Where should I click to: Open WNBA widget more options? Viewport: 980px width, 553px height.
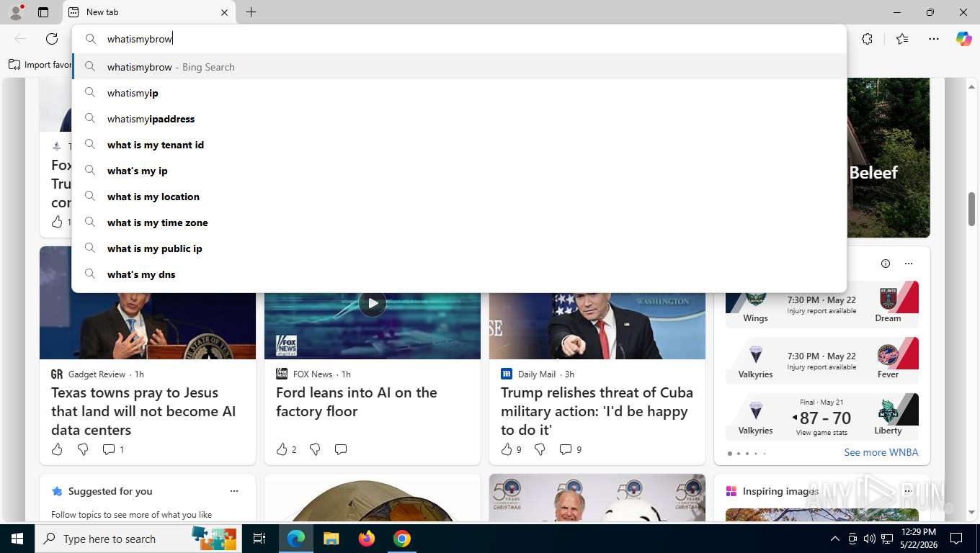coord(909,264)
